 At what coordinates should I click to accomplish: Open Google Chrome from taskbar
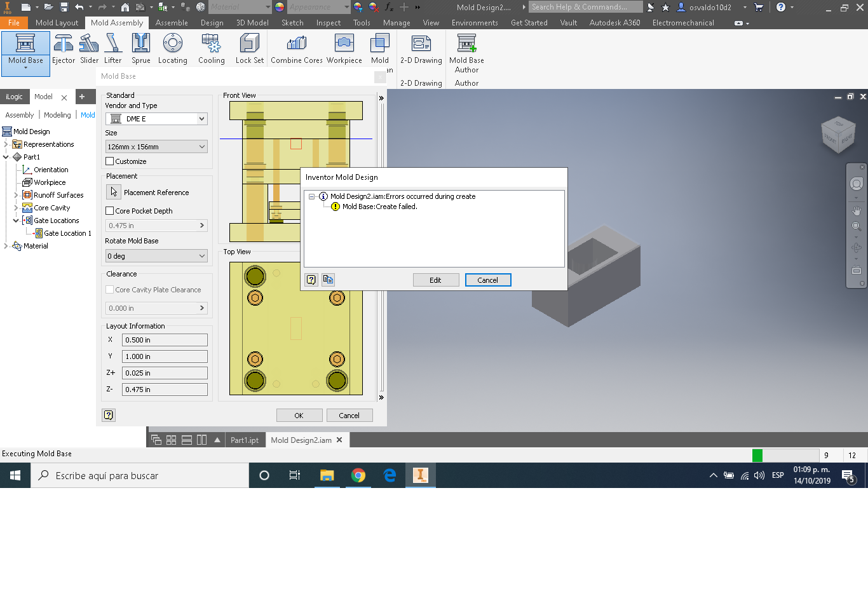pyautogui.click(x=358, y=475)
